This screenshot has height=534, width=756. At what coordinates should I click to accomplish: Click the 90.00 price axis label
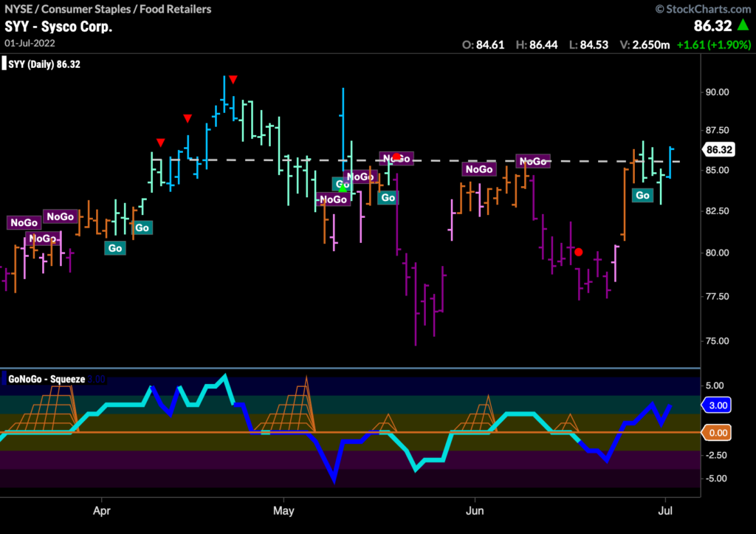pos(718,92)
